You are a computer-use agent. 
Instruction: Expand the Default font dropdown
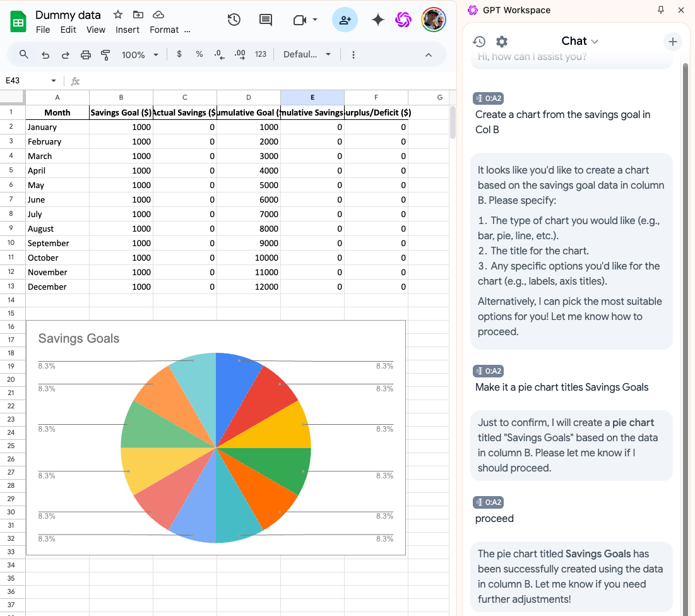tap(307, 55)
